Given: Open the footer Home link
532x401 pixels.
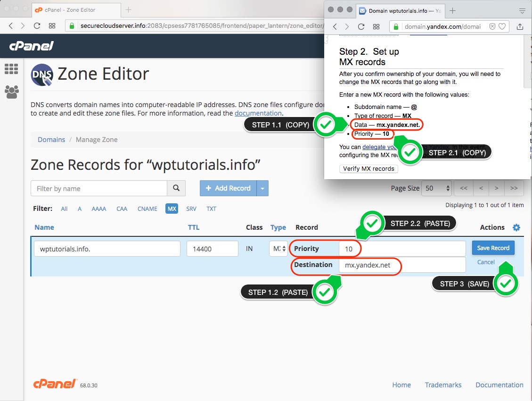Looking at the screenshot, I should (x=401, y=385).
